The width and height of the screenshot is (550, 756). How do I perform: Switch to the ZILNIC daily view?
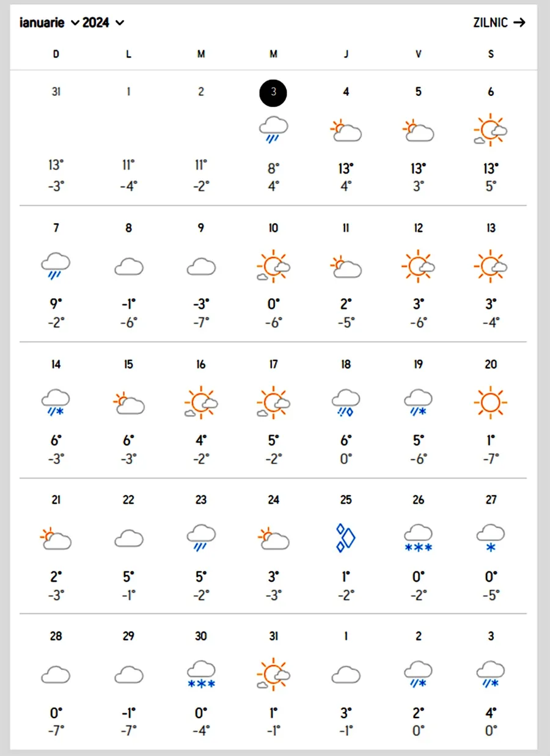[499, 23]
